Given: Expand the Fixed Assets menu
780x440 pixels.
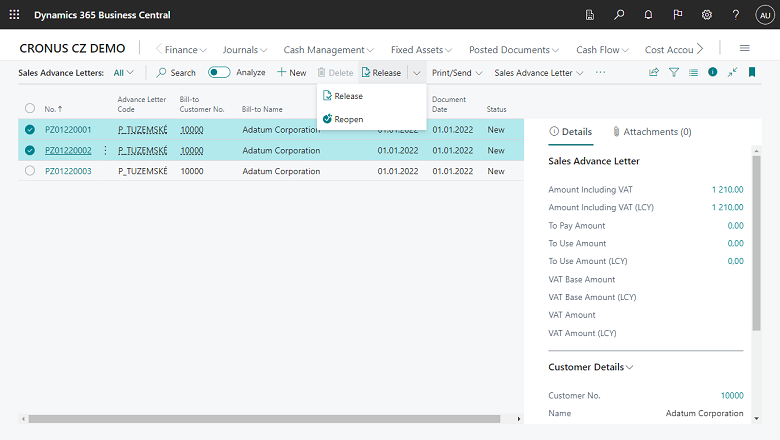Looking at the screenshot, I should point(421,50).
